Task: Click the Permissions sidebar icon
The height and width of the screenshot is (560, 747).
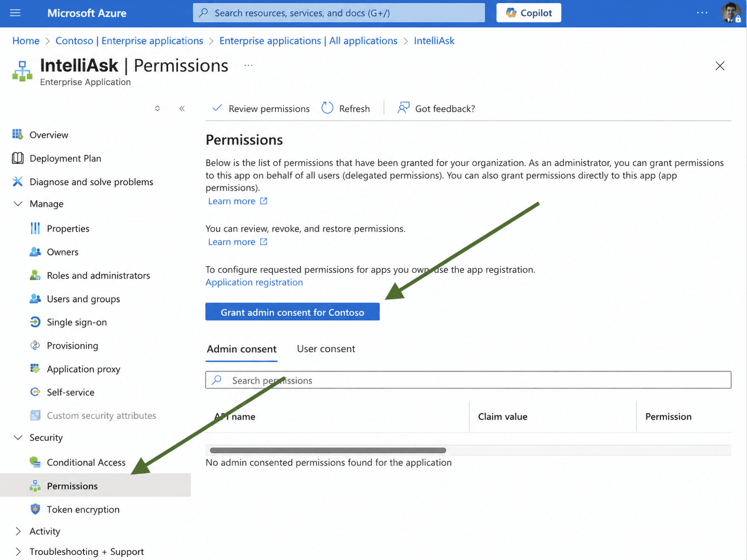Action: coord(35,486)
